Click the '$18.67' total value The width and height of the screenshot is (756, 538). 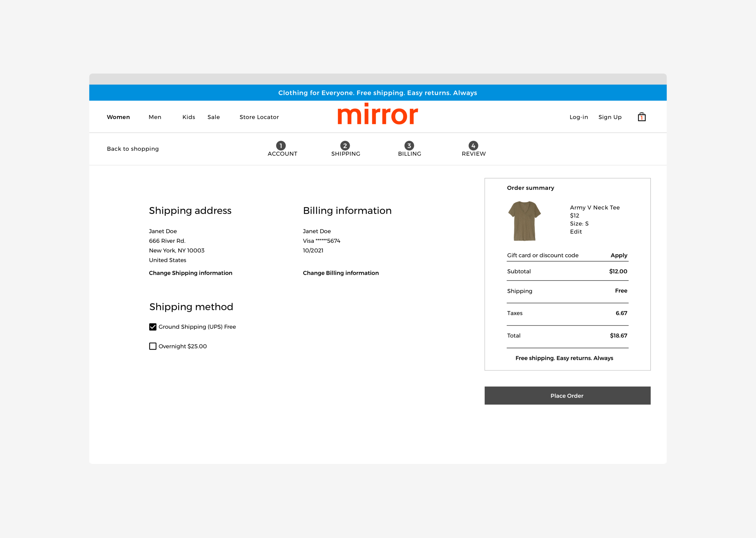[618, 336]
